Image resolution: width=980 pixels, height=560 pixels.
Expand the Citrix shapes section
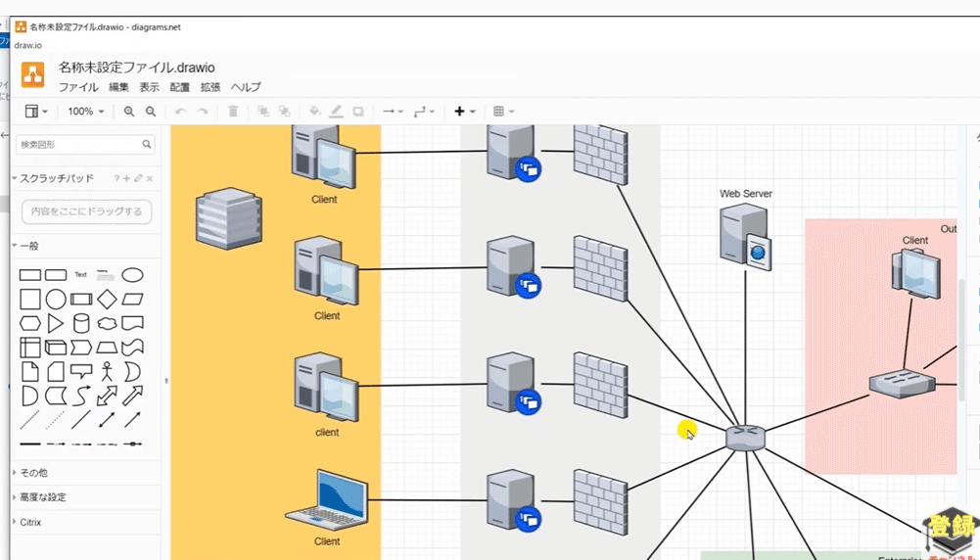click(29, 522)
